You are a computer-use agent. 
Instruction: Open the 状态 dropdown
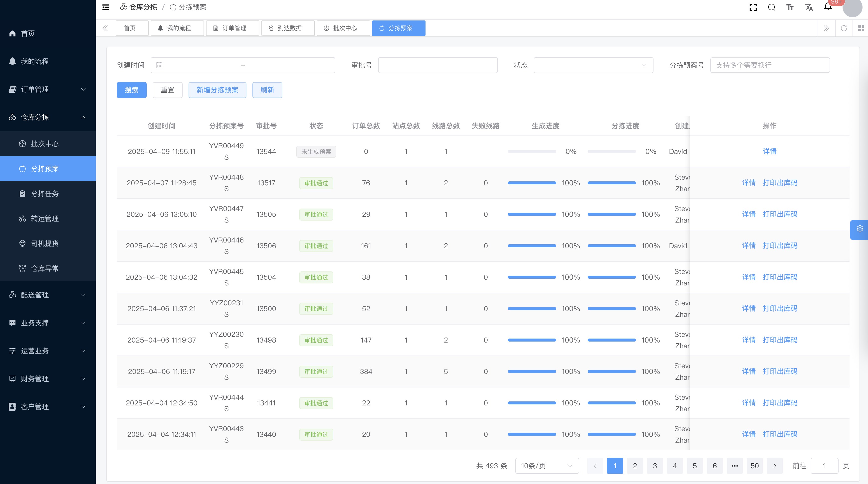coord(593,65)
